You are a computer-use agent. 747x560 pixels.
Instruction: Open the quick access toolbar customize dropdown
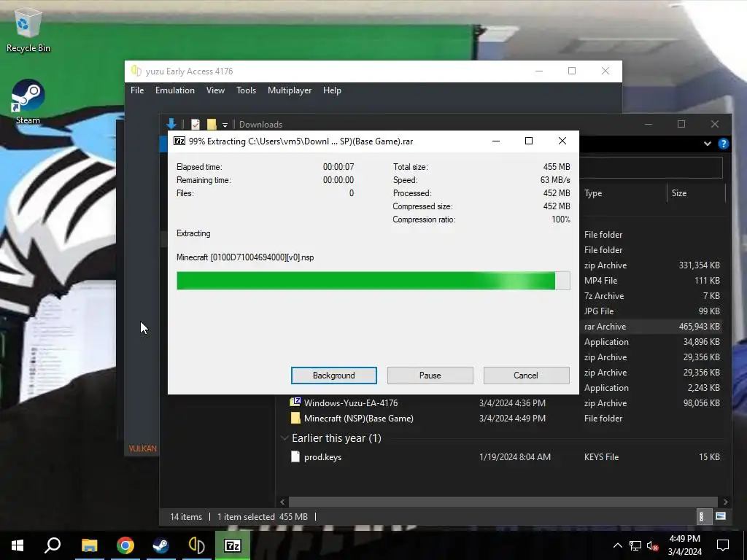225,125
